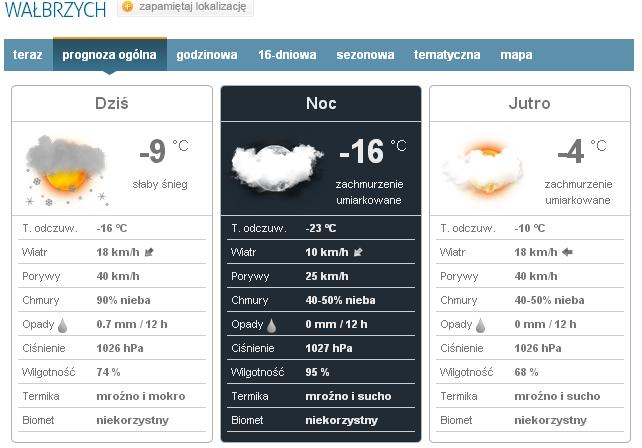Click the 'Jutro' card header
The height and width of the screenshot is (448, 642).
pyautogui.click(x=530, y=103)
